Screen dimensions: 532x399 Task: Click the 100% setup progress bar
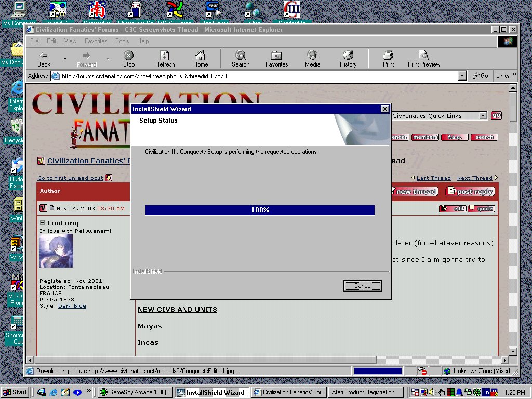(x=260, y=210)
